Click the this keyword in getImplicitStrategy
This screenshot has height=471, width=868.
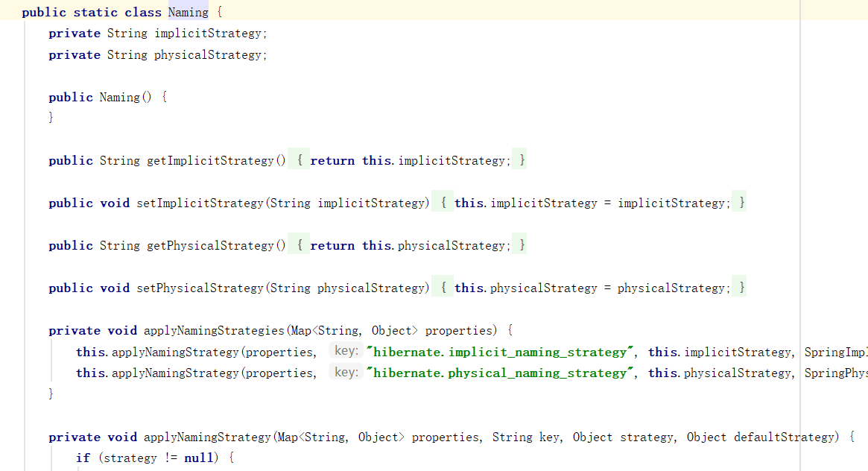point(376,159)
